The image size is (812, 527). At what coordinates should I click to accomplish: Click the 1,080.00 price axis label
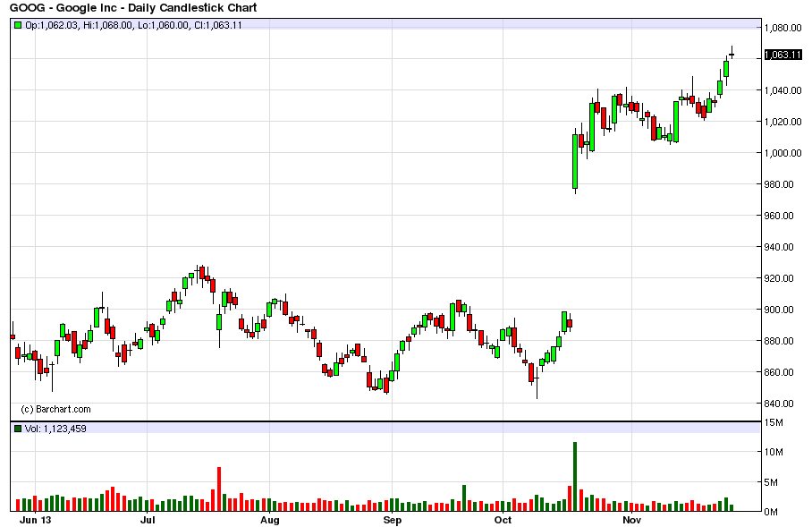point(783,28)
